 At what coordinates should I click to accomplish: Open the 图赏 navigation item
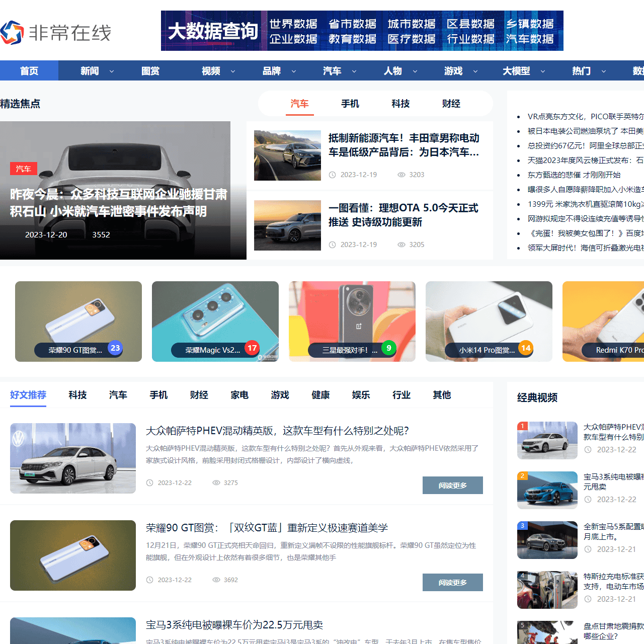click(150, 71)
